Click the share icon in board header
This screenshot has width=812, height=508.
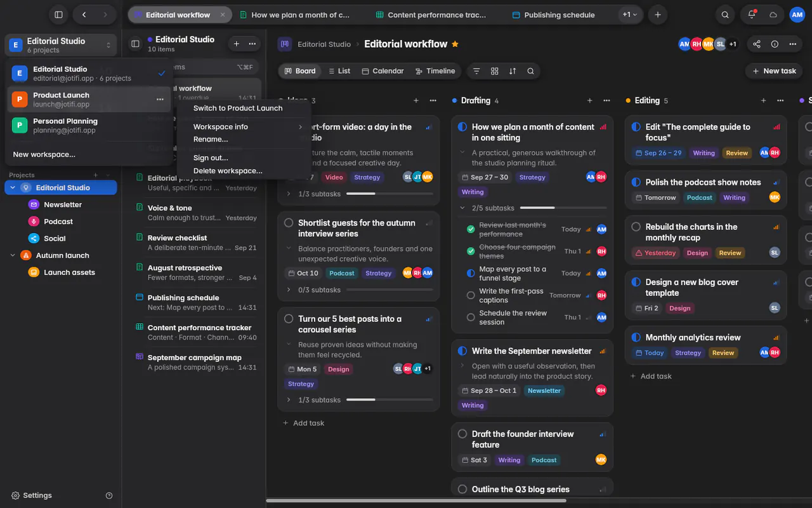click(756, 44)
